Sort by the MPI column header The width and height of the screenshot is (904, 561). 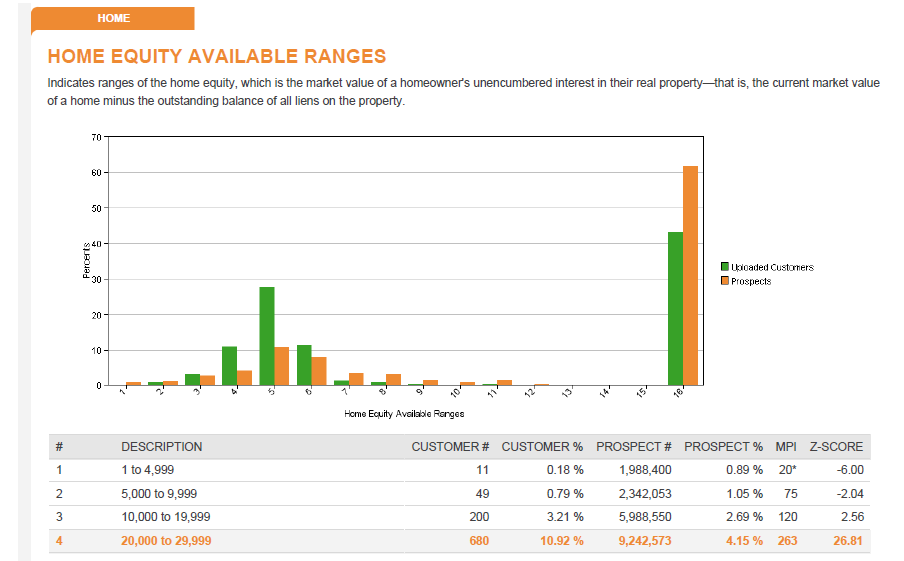click(786, 447)
